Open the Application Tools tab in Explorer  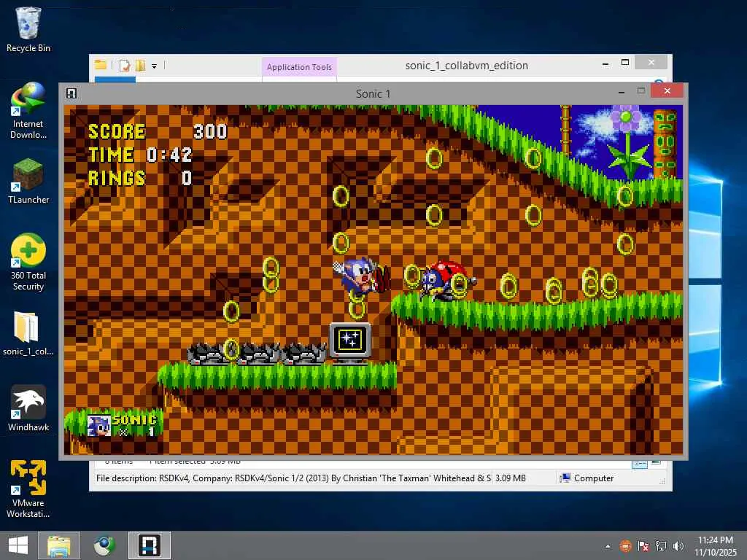(x=299, y=67)
